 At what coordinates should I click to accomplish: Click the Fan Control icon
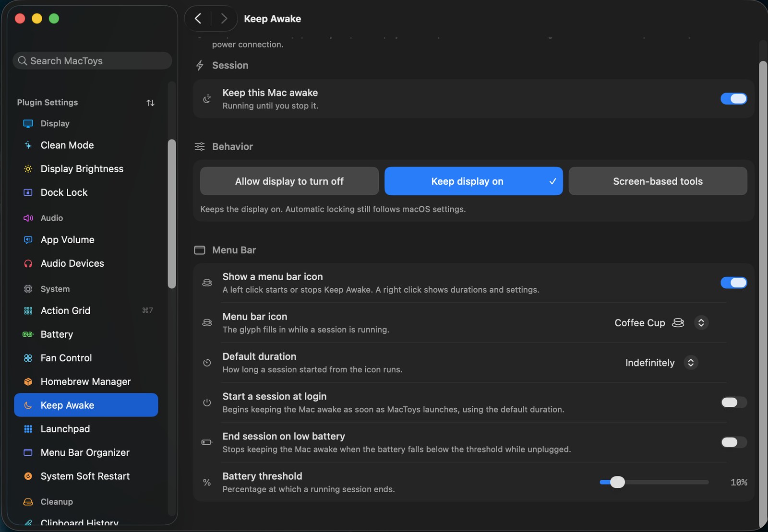click(28, 358)
